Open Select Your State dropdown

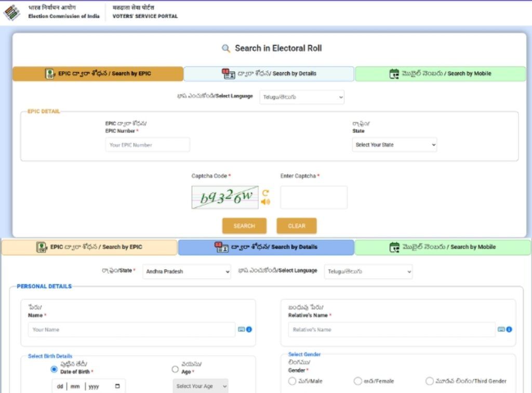(x=394, y=145)
